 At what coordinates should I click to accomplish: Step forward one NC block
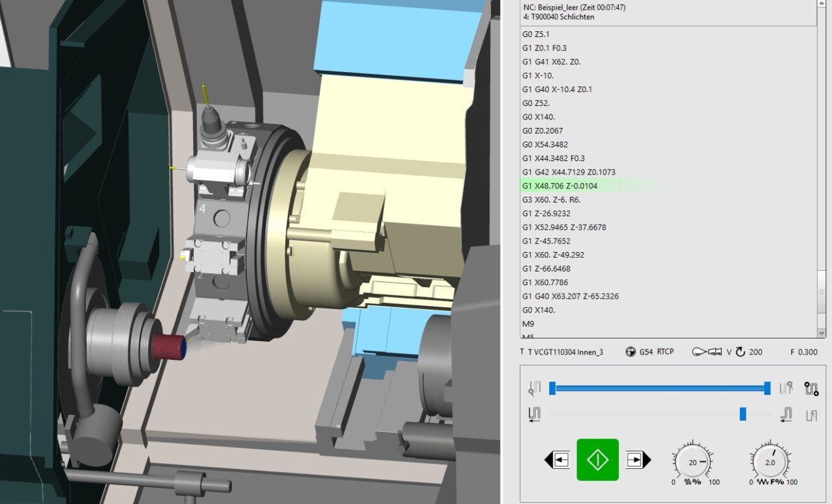(x=636, y=459)
